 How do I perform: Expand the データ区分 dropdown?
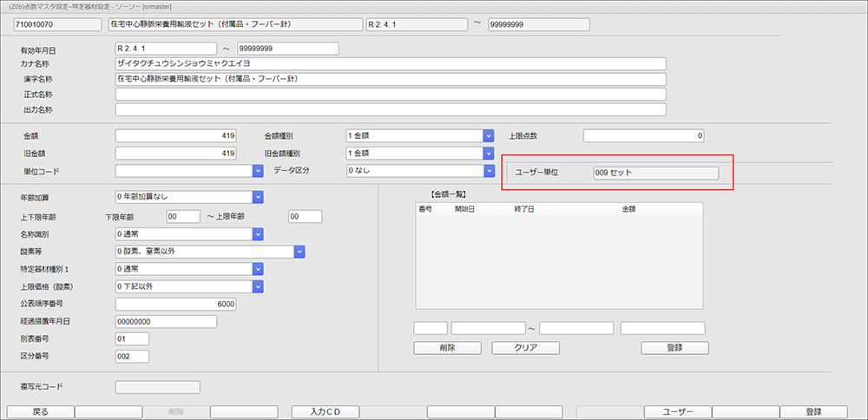[x=489, y=171]
